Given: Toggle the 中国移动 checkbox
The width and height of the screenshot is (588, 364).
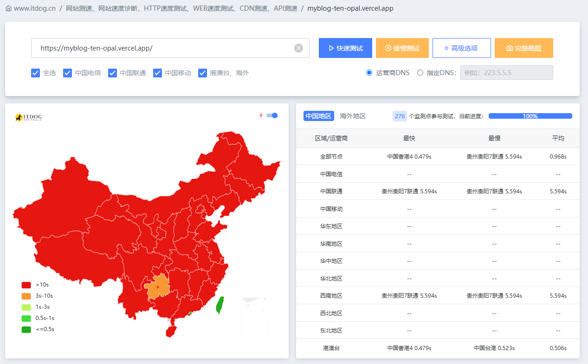Looking at the screenshot, I should [157, 73].
